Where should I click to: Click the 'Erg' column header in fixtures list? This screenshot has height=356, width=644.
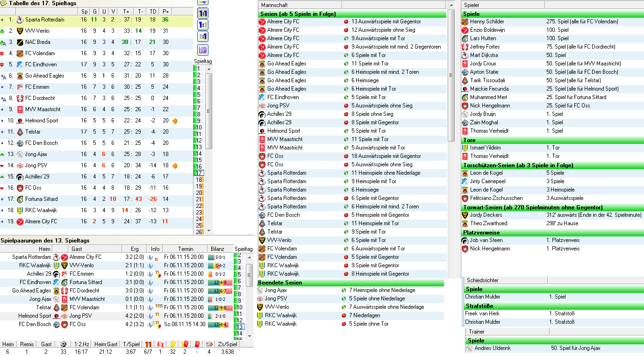click(x=135, y=249)
